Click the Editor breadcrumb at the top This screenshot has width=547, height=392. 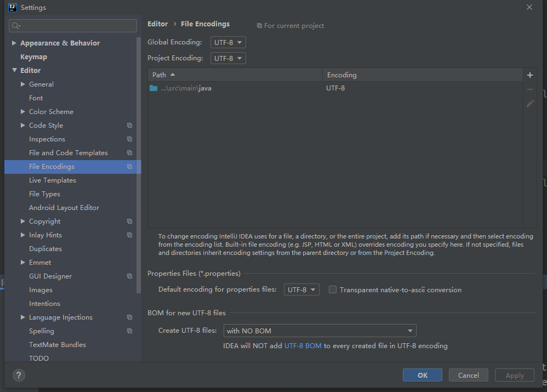coord(157,24)
